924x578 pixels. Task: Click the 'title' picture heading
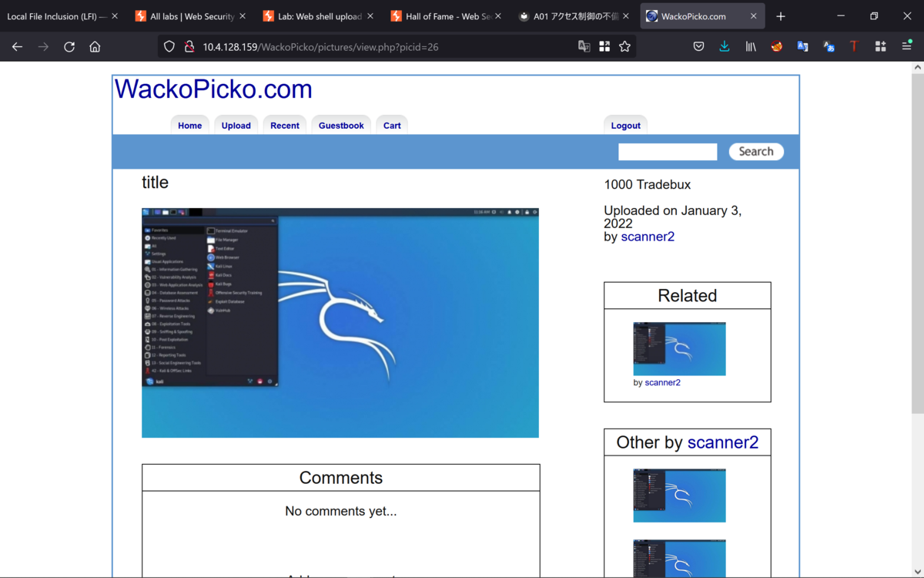(x=155, y=183)
